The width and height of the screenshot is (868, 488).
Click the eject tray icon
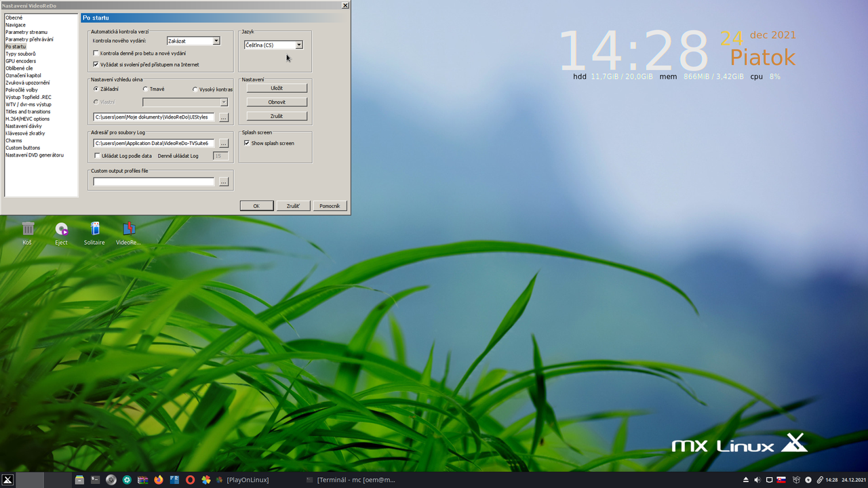click(x=746, y=480)
